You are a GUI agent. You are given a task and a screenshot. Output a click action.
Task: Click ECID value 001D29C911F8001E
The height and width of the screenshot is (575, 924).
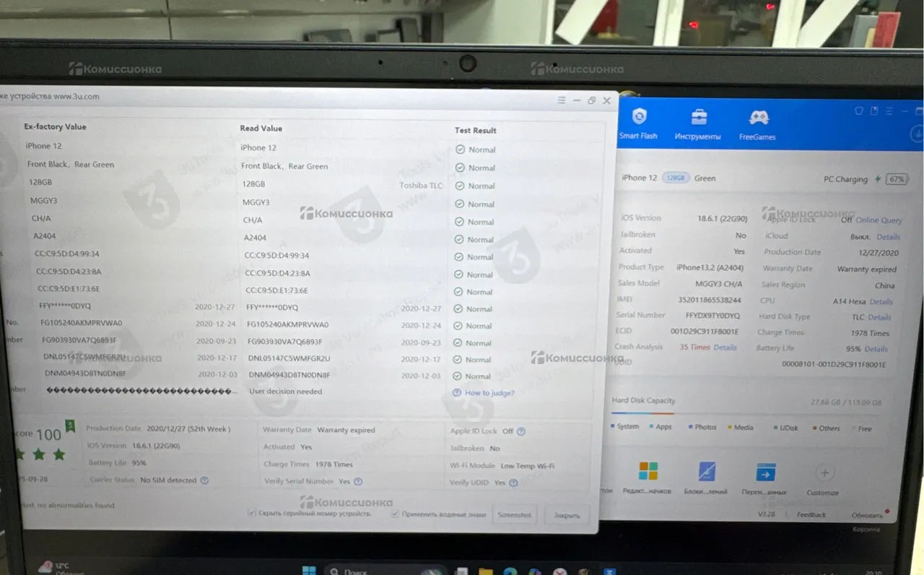coord(705,332)
